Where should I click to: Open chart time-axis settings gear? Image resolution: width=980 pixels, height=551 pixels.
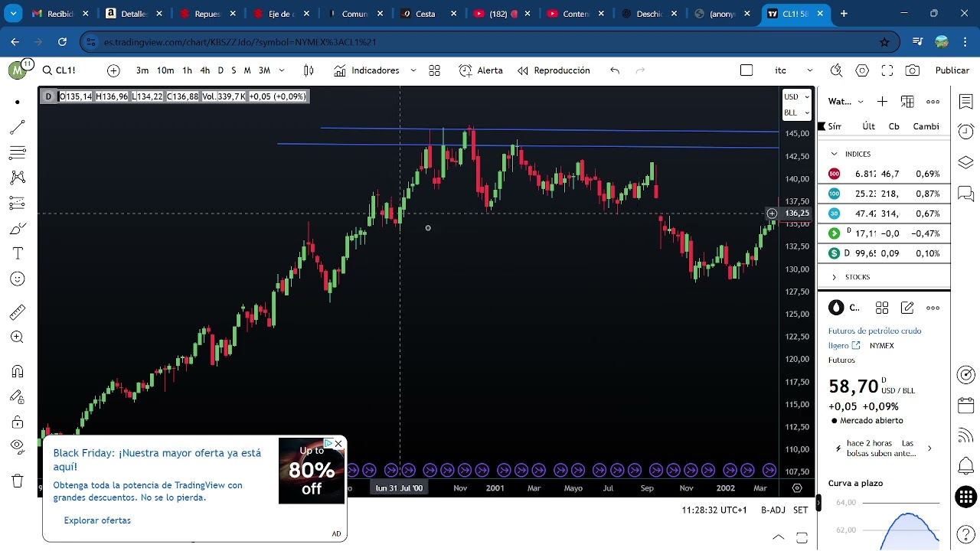[x=797, y=488]
